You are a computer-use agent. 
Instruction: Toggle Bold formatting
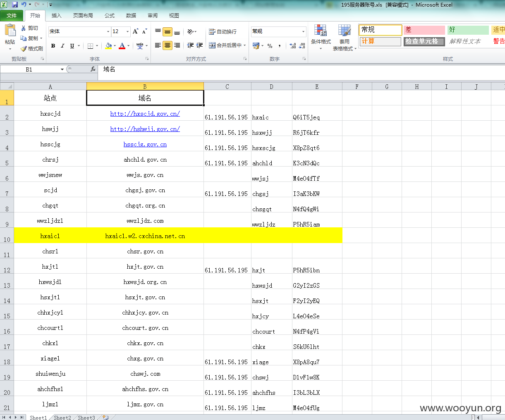tap(53, 46)
